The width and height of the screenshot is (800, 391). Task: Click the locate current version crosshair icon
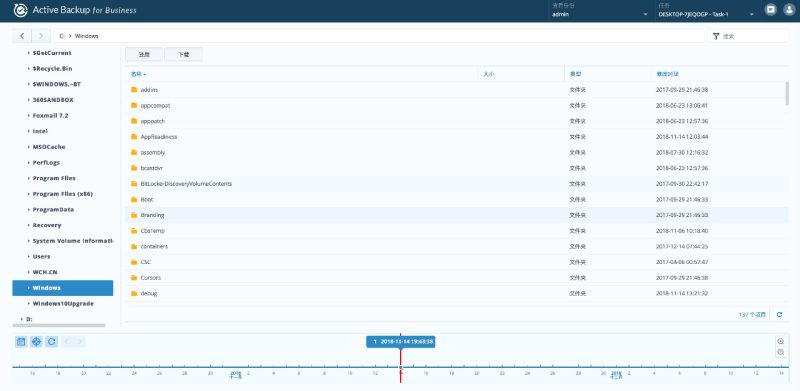pyautogui.click(x=36, y=341)
